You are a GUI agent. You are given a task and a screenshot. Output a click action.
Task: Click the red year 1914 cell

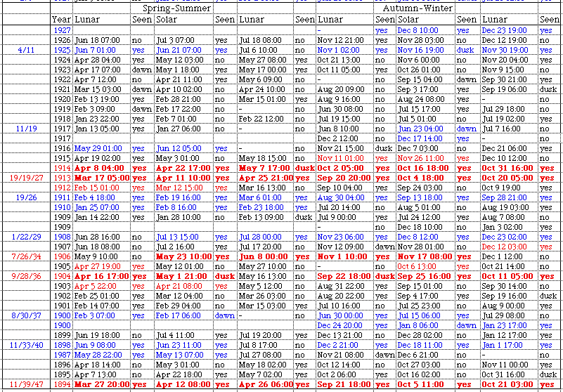(x=62, y=169)
